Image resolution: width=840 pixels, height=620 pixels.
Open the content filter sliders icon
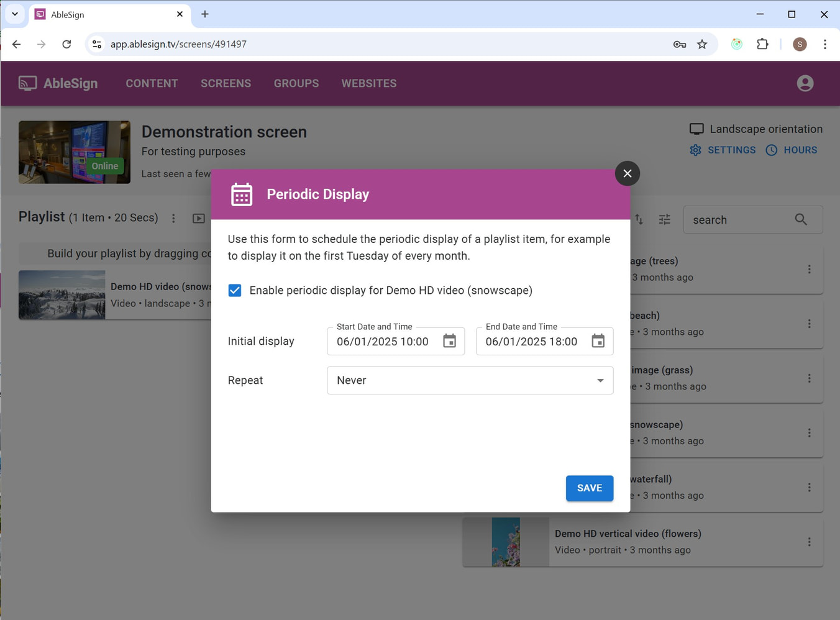pos(664,219)
